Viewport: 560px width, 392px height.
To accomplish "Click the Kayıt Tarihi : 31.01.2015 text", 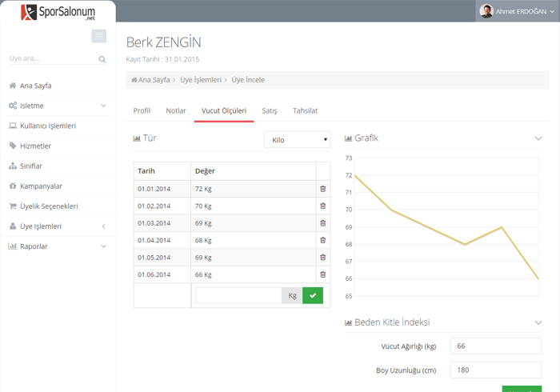I will [x=162, y=59].
